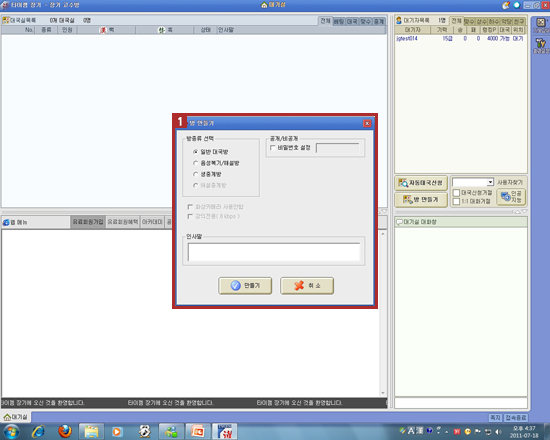Click the 자동대국신청 auto-match button icon
The width and height of the screenshot is (550, 440).
[x=403, y=183]
